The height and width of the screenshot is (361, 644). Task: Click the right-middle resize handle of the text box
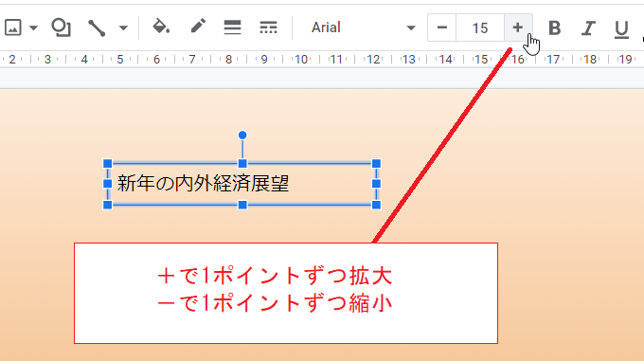point(376,184)
